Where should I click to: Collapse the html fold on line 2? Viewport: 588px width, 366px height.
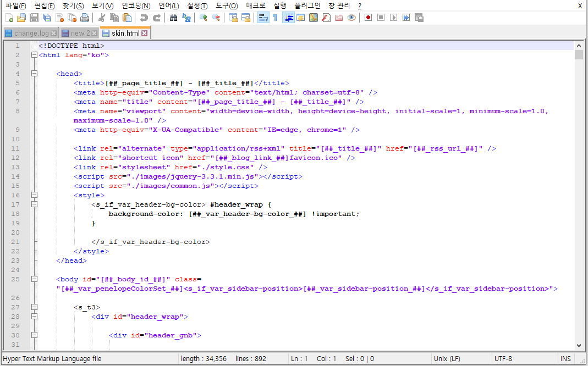pyautogui.click(x=34, y=55)
